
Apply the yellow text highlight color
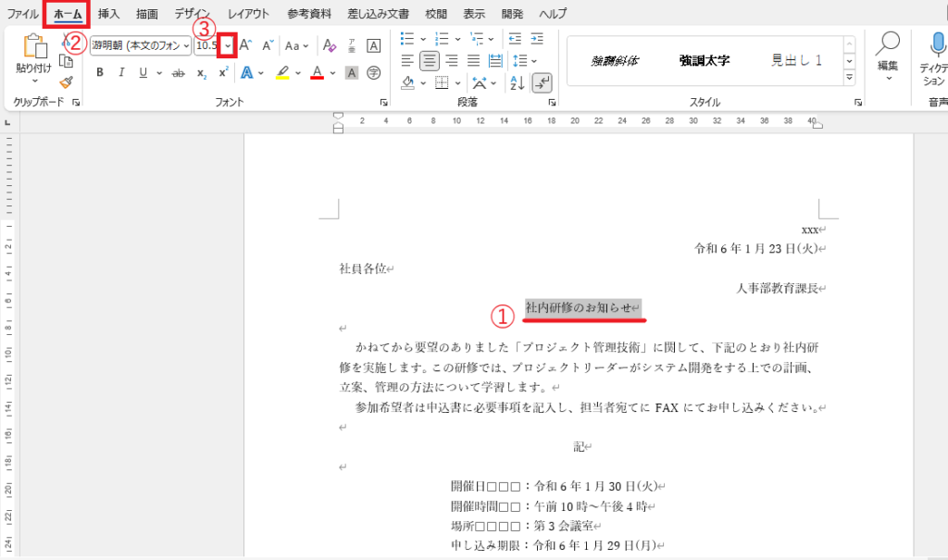pyautogui.click(x=282, y=72)
